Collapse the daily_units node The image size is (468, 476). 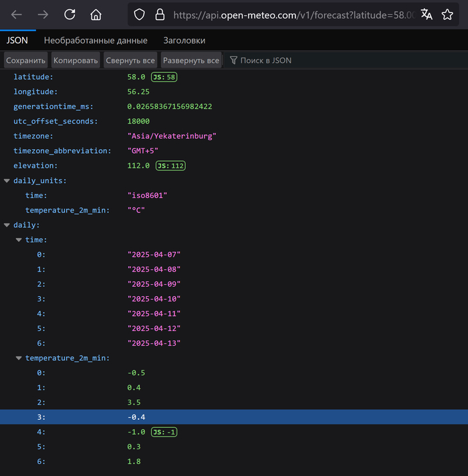click(x=7, y=181)
